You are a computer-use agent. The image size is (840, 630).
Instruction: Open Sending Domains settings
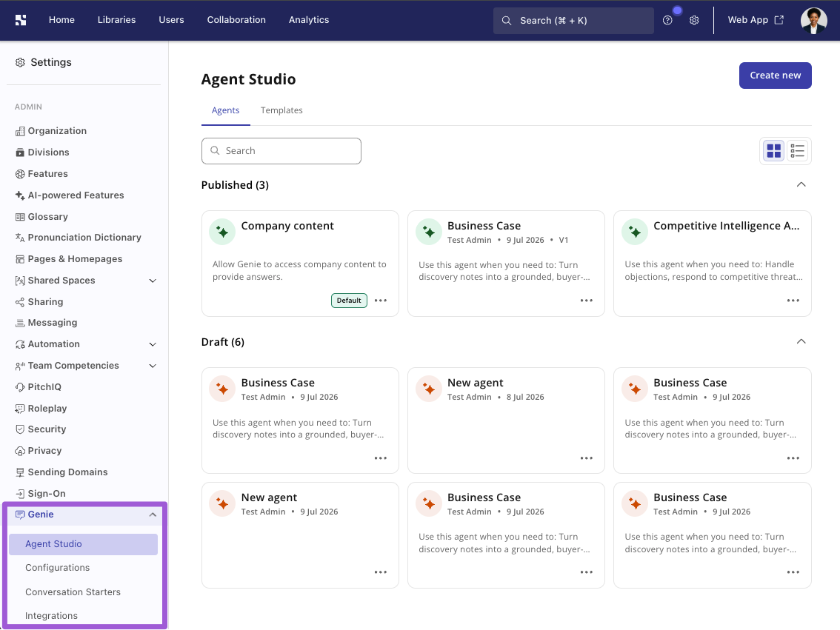[67, 472]
